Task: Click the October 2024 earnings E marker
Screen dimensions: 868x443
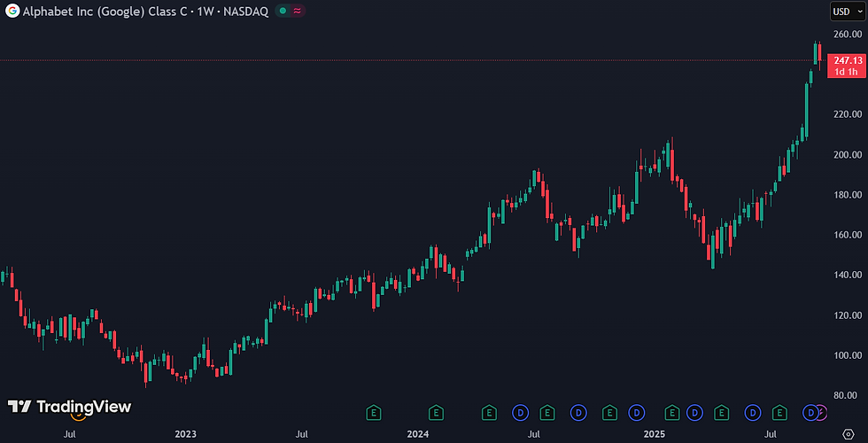Action: click(x=609, y=412)
